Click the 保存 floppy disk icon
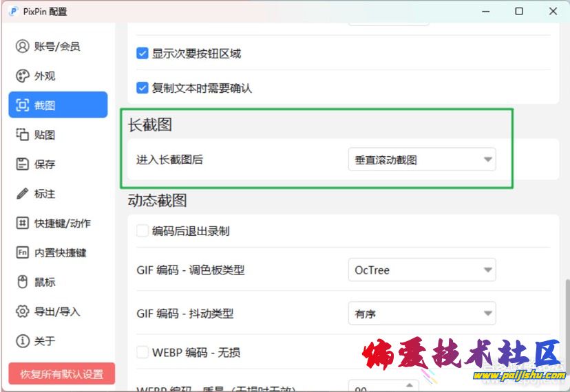The image size is (570, 392). 23,164
